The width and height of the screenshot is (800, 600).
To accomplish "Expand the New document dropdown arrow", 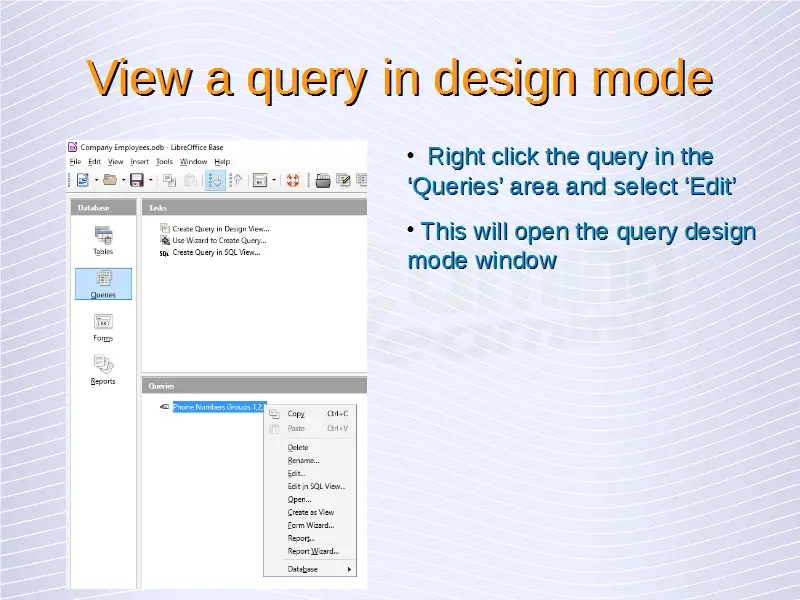I will click(x=95, y=181).
